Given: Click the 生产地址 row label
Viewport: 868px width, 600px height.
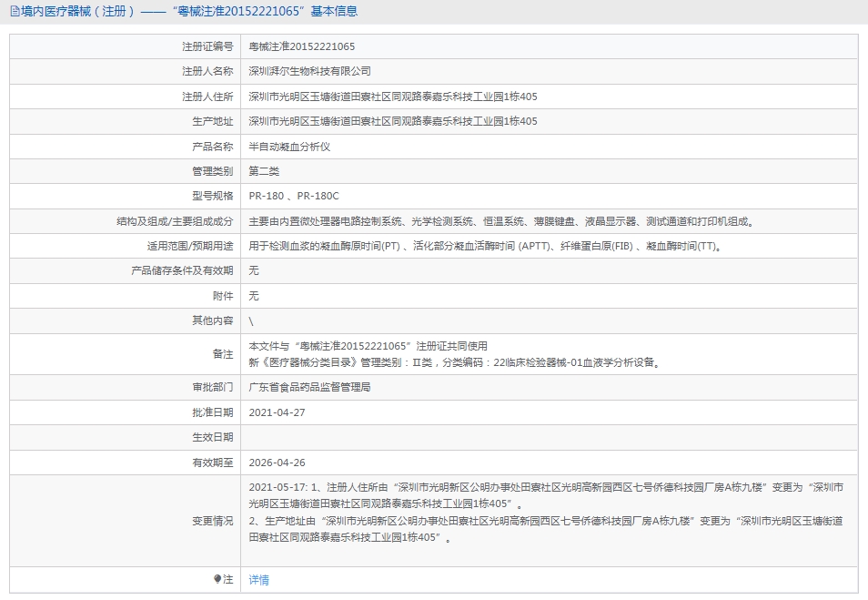Looking at the screenshot, I should tap(213, 121).
